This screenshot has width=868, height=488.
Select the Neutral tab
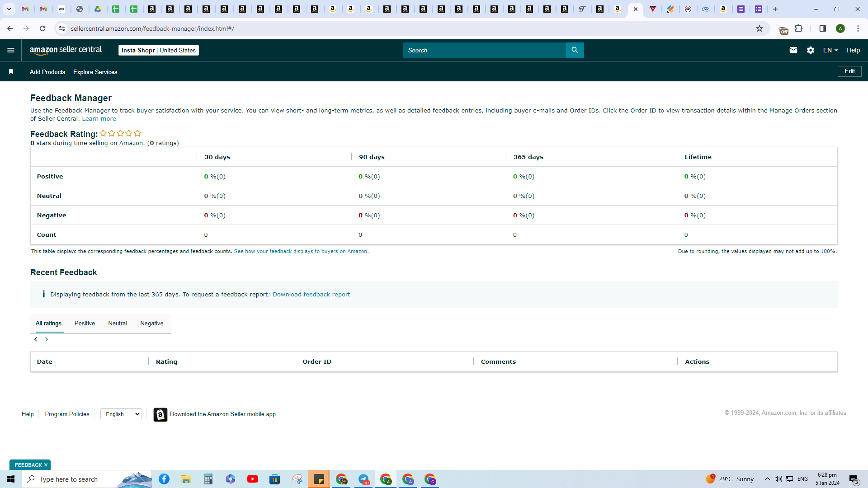[x=118, y=324]
